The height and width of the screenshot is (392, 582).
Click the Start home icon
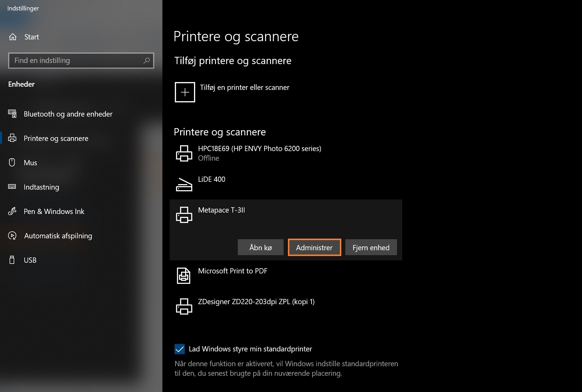(x=13, y=37)
